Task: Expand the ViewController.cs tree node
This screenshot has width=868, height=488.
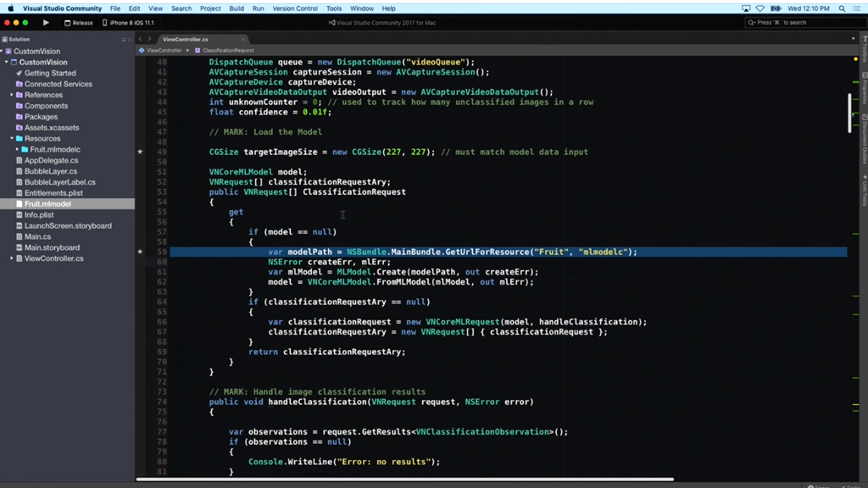Action: [x=11, y=258]
